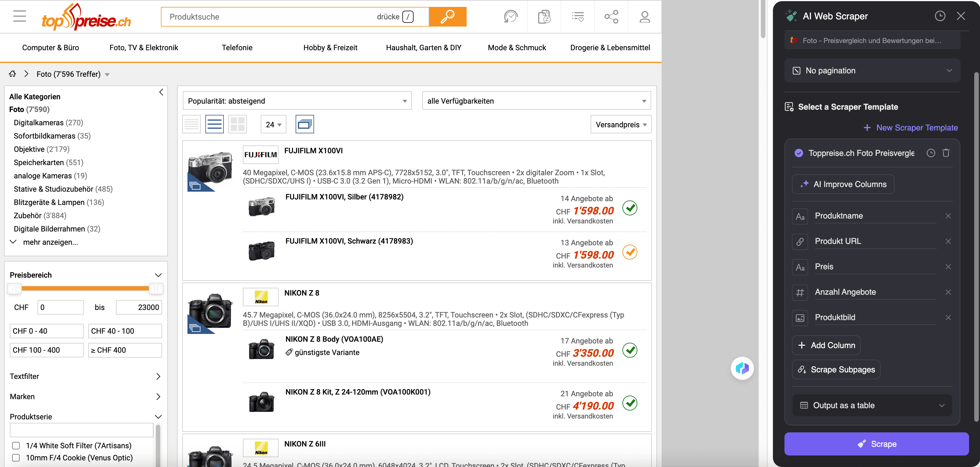Screen dimensions: 980x467
Task: Select the Toppreise.ch template radio check
Action: [799, 153]
